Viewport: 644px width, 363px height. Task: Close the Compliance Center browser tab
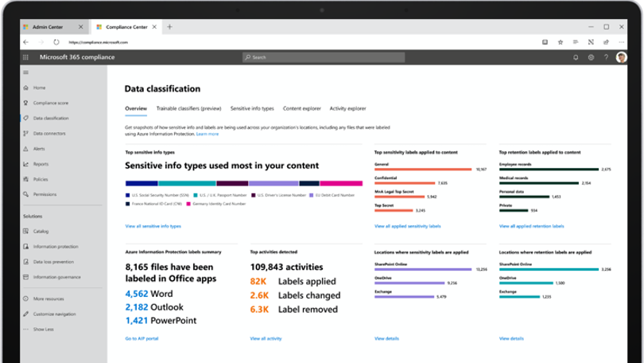click(154, 27)
